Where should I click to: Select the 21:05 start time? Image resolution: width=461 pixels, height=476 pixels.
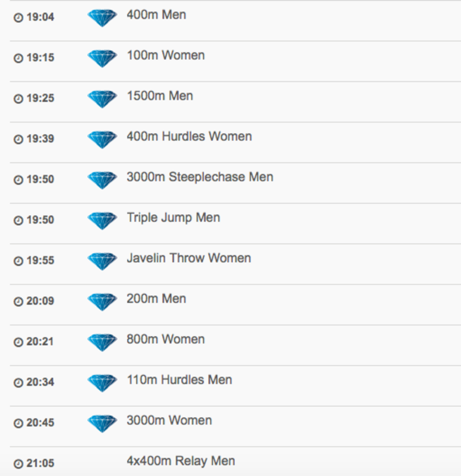point(40,463)
